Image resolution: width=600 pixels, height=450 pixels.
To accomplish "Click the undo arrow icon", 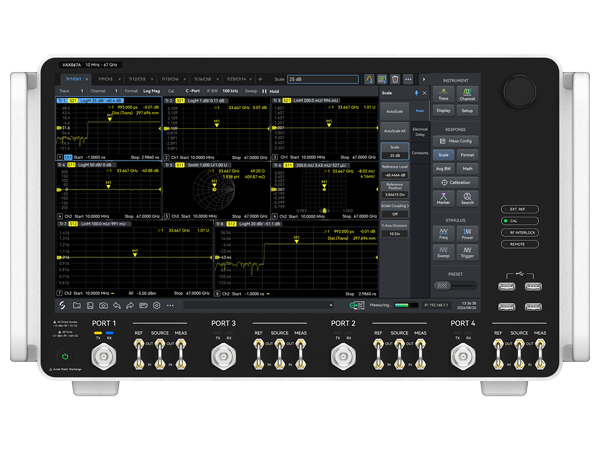I will coord(117,305).
